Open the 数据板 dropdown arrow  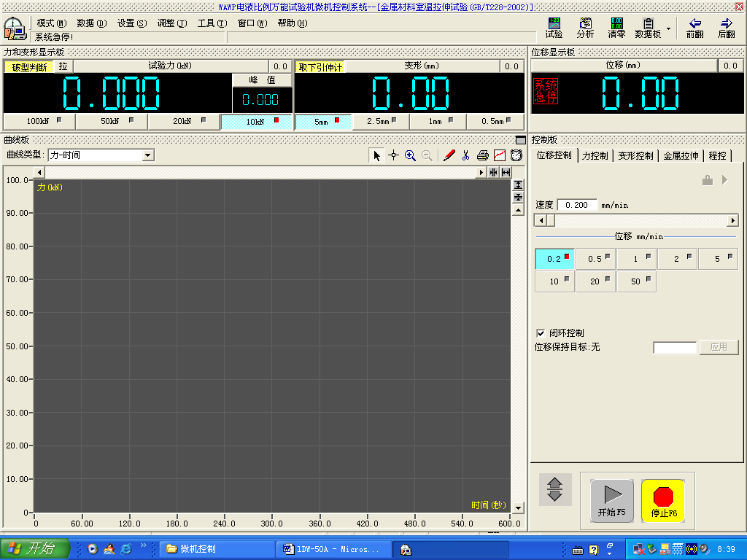click(669, 28)
